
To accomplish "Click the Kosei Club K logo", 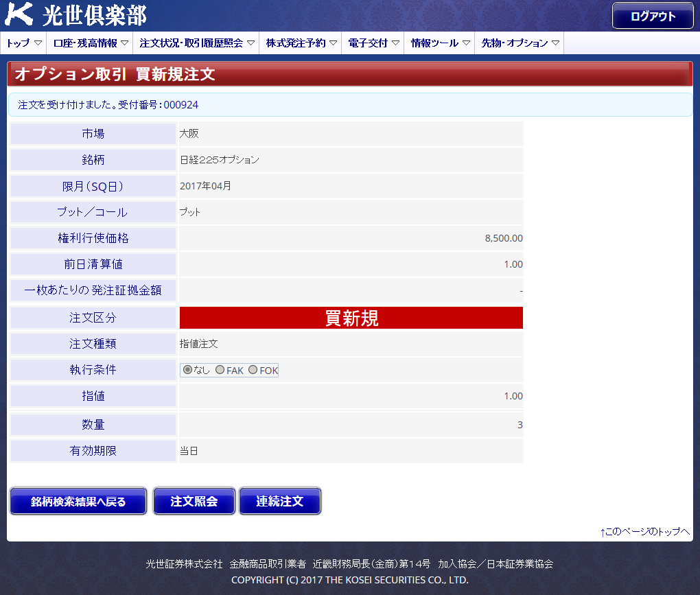I will [x=19, y=14].
